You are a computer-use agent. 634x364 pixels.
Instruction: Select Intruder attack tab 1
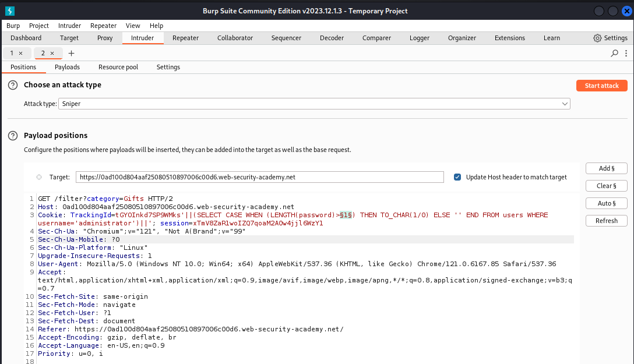click(12, 54)
